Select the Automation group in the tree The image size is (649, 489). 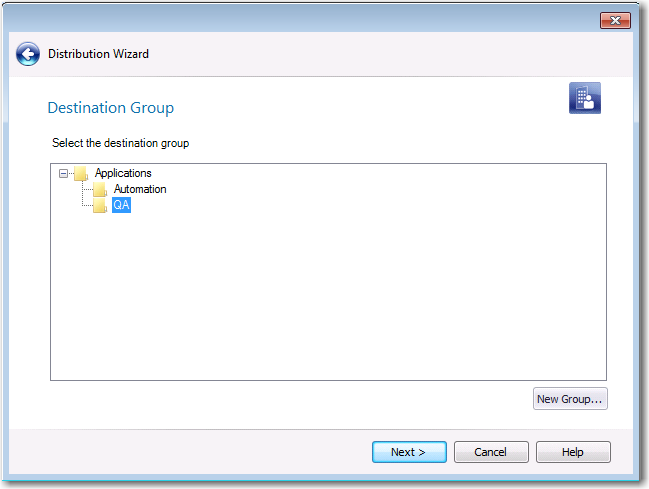[x=140, y=190]
